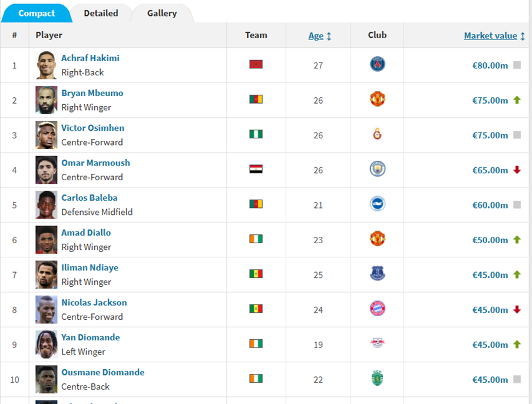Screen dimensions: 532x404
Task: Click Manchester United crest in Mbeumo's row
Action: click(x=377, y=99)
